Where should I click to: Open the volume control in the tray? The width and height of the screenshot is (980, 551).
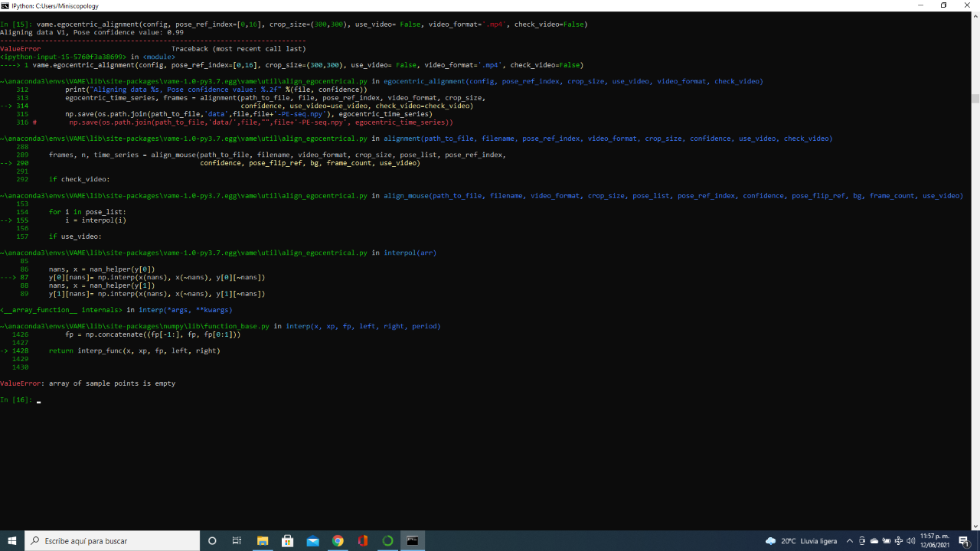(x=911, y=540)
